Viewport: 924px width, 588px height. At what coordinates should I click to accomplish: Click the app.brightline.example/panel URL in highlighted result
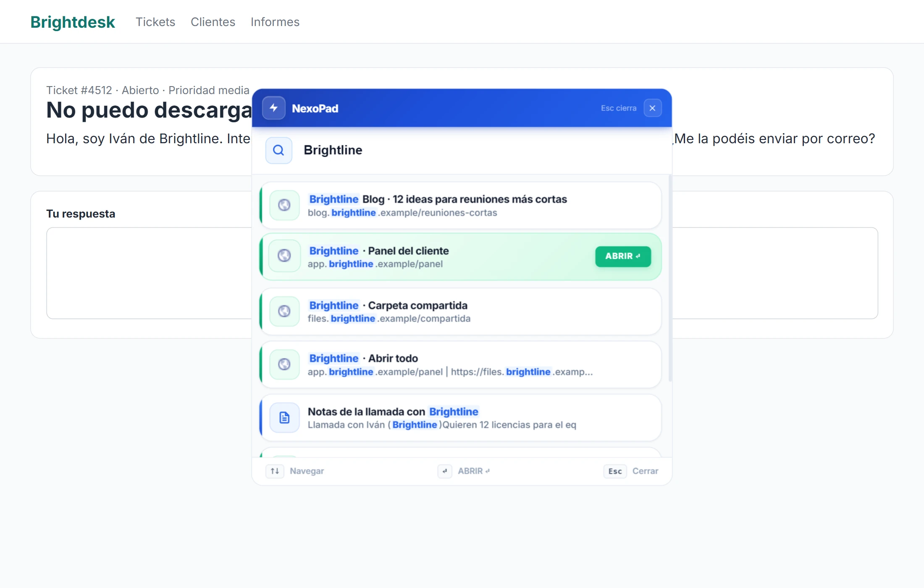tap(375, 264)
